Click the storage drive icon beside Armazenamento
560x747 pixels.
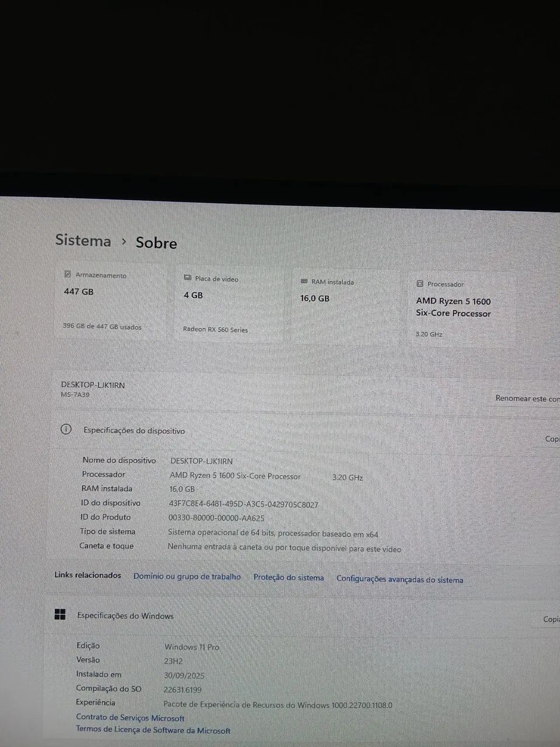[68, 274]
